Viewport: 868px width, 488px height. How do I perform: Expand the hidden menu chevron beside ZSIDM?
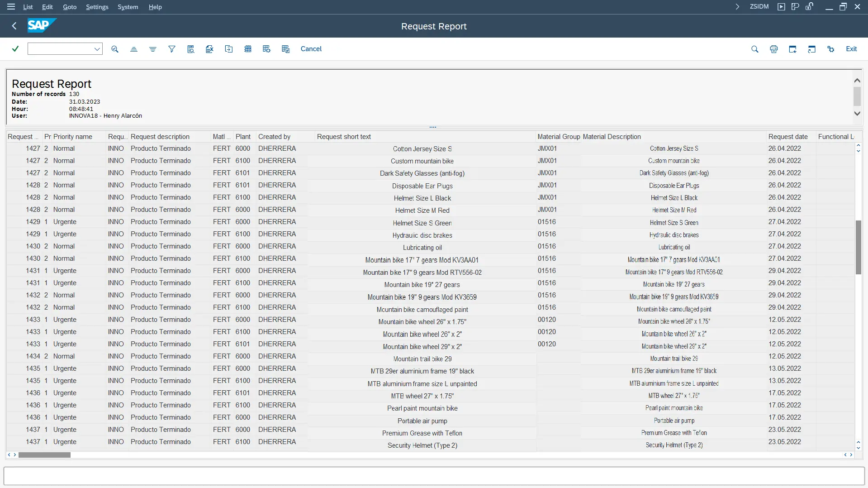[737, 7]
